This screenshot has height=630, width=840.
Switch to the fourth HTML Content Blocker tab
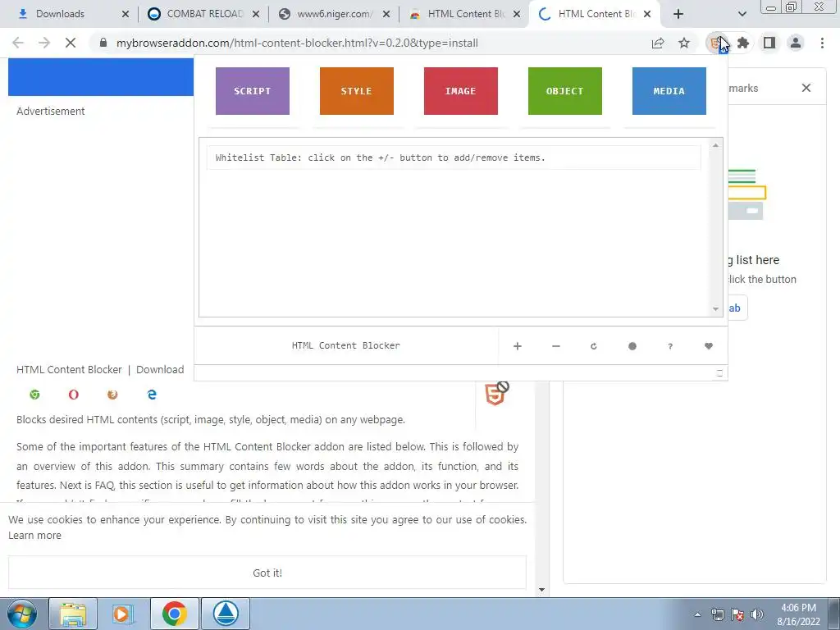[x=466, y=14]
